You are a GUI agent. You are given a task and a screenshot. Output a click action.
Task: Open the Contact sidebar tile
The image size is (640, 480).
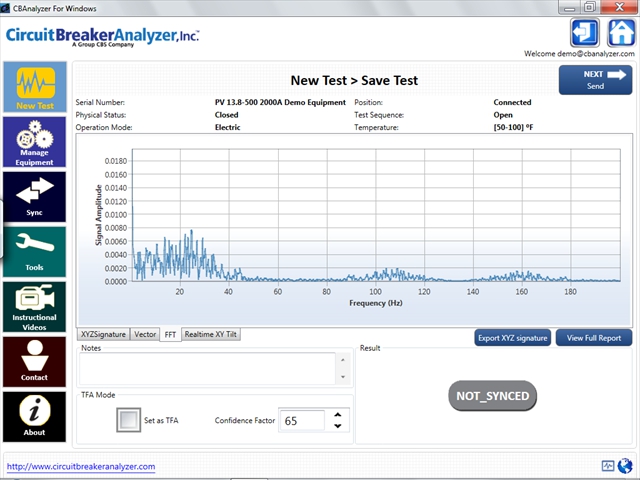[x=35, y=362]
